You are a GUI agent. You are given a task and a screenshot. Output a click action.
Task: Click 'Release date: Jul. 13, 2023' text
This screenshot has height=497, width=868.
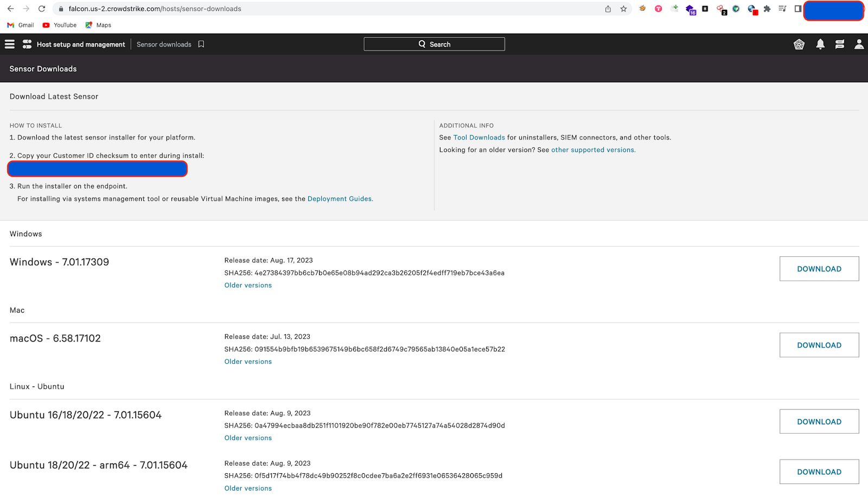267,337
